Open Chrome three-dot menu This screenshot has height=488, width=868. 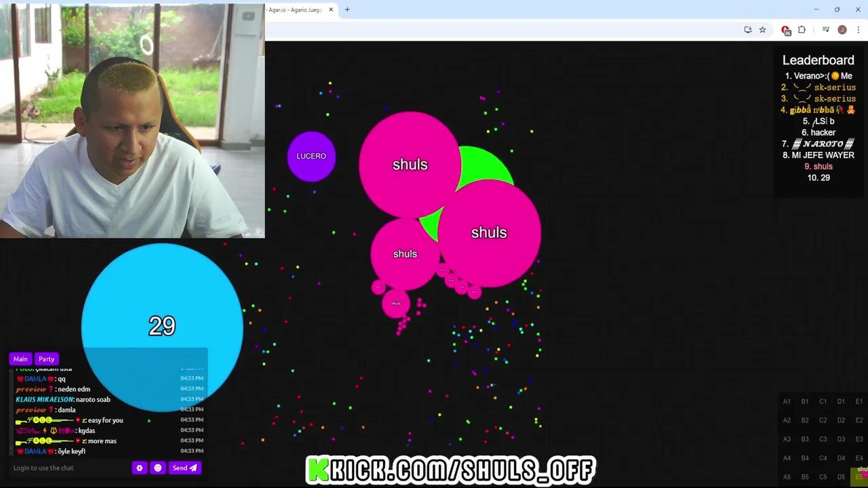tap(859, 30)
